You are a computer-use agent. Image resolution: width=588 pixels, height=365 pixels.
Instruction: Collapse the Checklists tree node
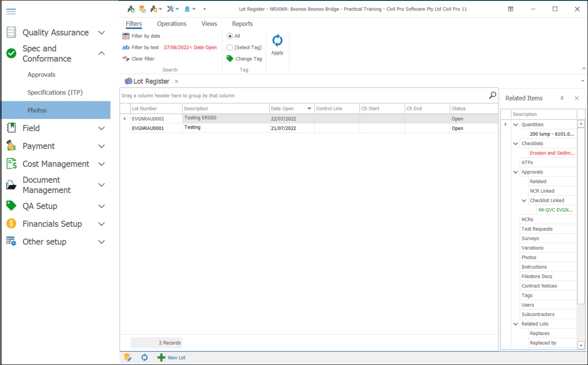pyautogui.click(x=516, y=143)
